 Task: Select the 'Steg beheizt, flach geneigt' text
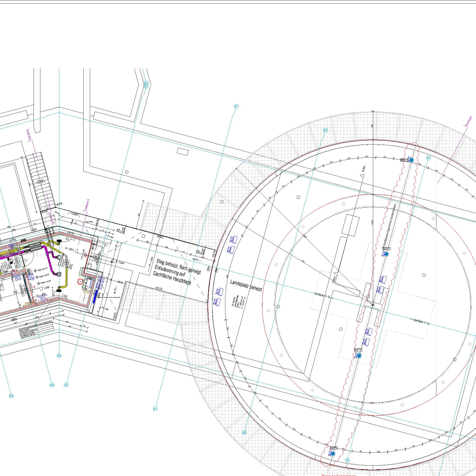tap(178, 266)
